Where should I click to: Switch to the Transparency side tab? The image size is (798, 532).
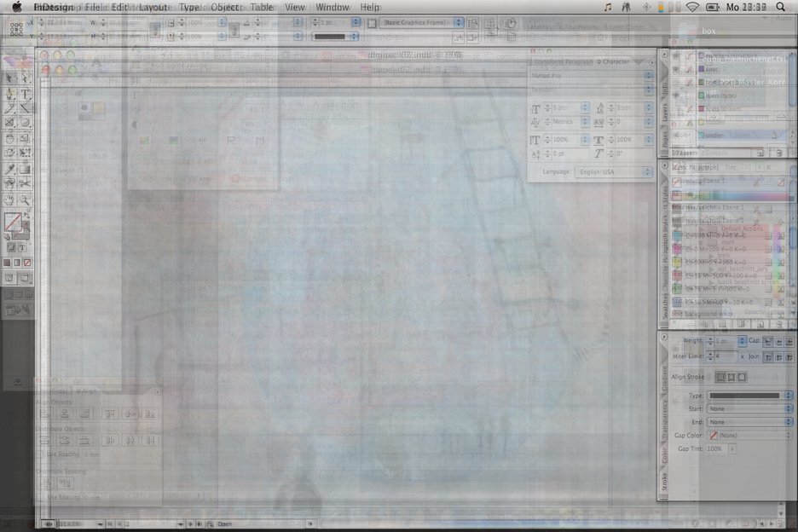point(665,419)
